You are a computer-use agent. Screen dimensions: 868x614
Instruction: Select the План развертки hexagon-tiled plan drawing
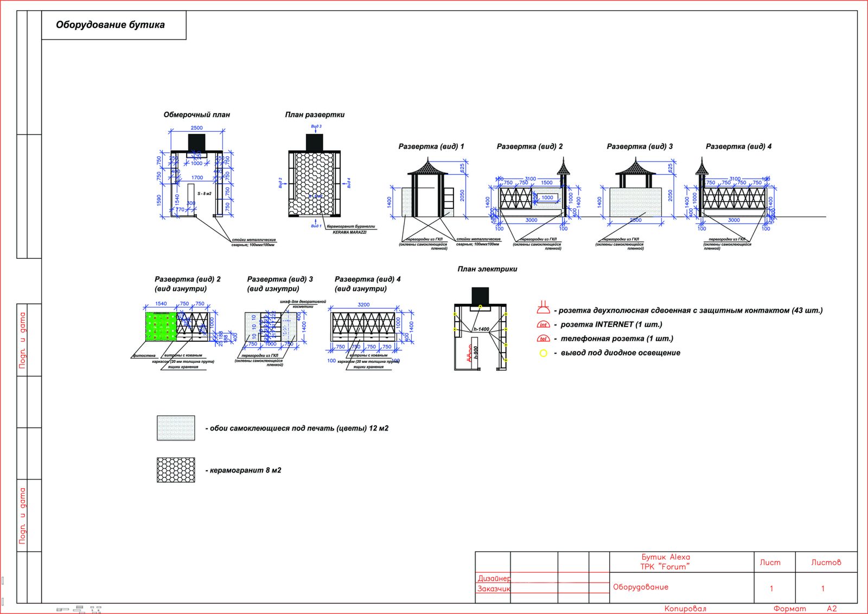tap(315, 175)
